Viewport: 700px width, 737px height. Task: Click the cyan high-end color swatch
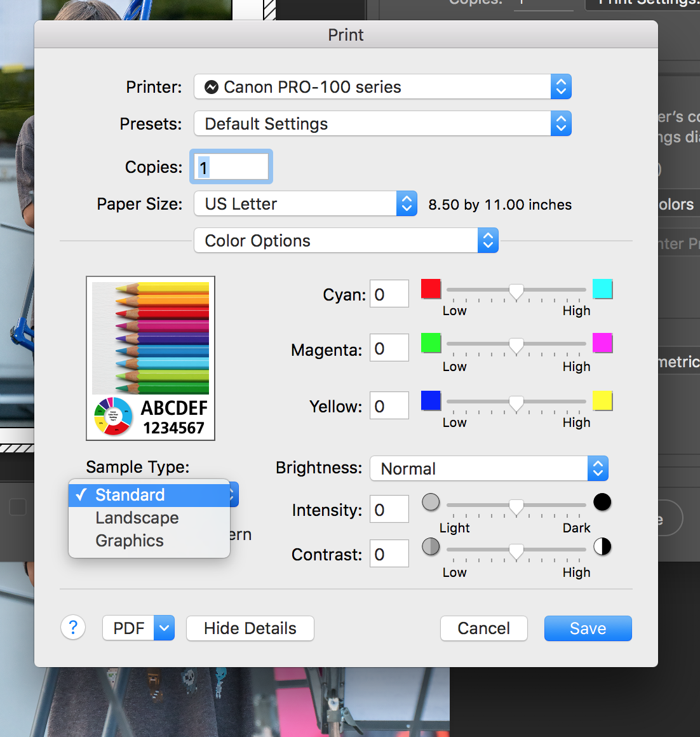(x=602, y=288)
